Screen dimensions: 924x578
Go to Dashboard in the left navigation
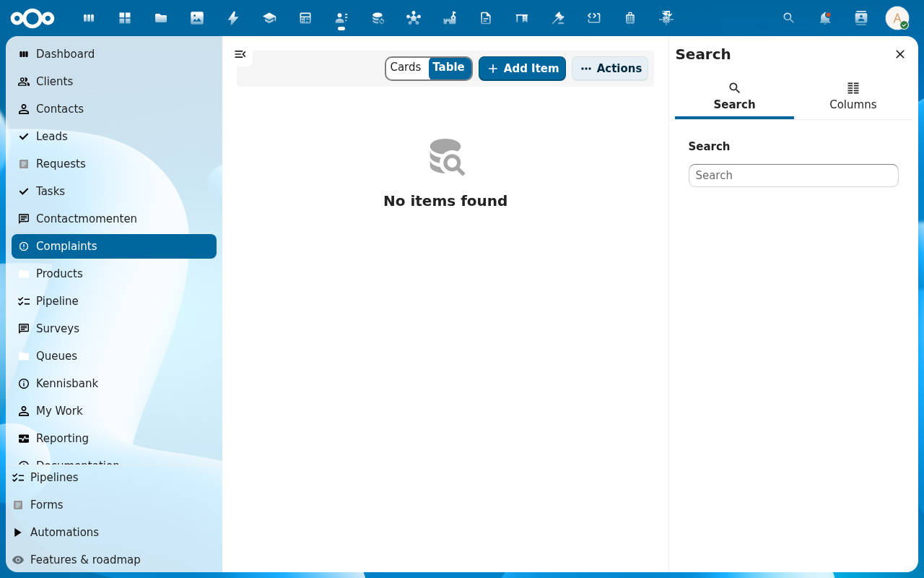click(114, 54)
